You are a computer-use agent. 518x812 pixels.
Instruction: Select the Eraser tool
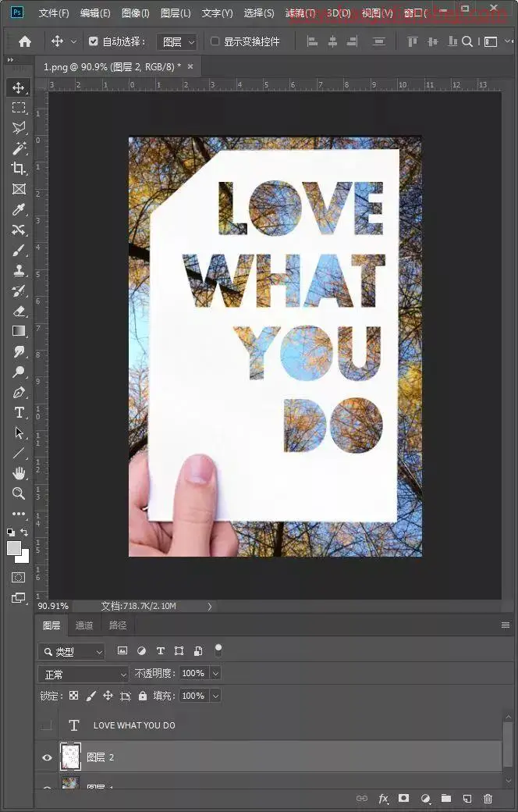point(19,312)
